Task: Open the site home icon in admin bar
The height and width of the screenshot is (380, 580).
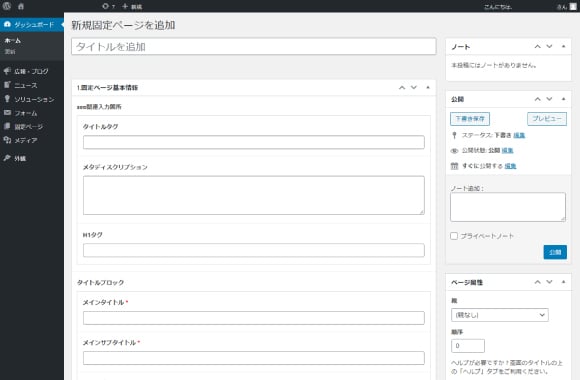Action: click(x=21, y=6)
